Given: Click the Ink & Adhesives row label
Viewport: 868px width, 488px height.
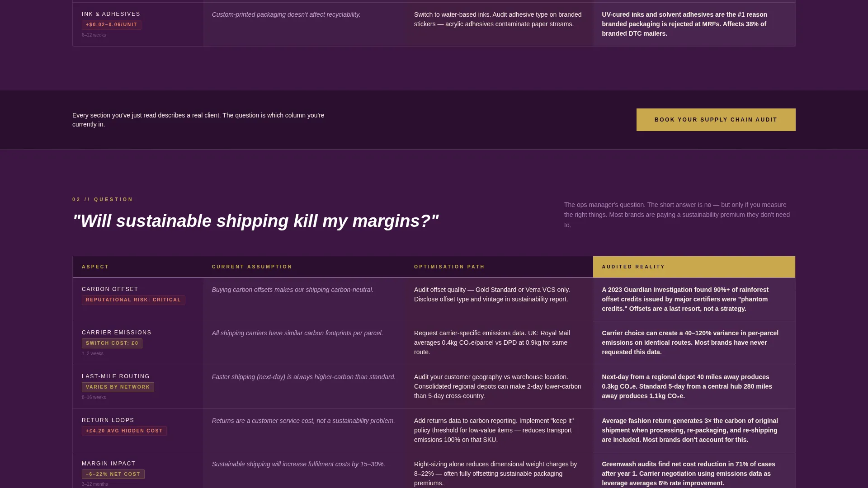Looking at the screenshot, I should [111, 14].
